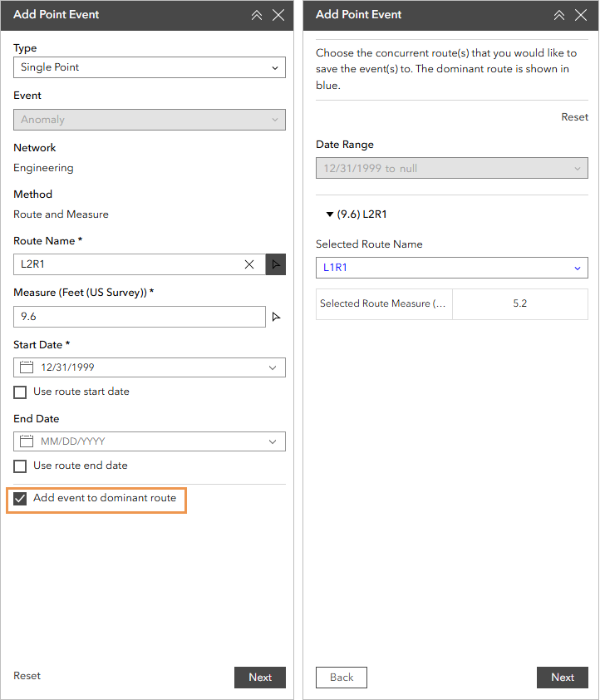Close the right Add Point Event panel

point(581,15)
